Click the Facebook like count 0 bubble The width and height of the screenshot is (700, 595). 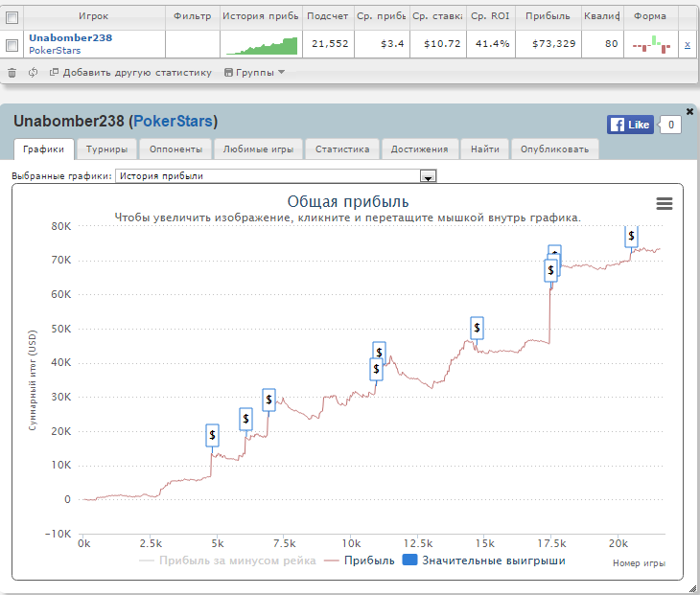[670, 125]
